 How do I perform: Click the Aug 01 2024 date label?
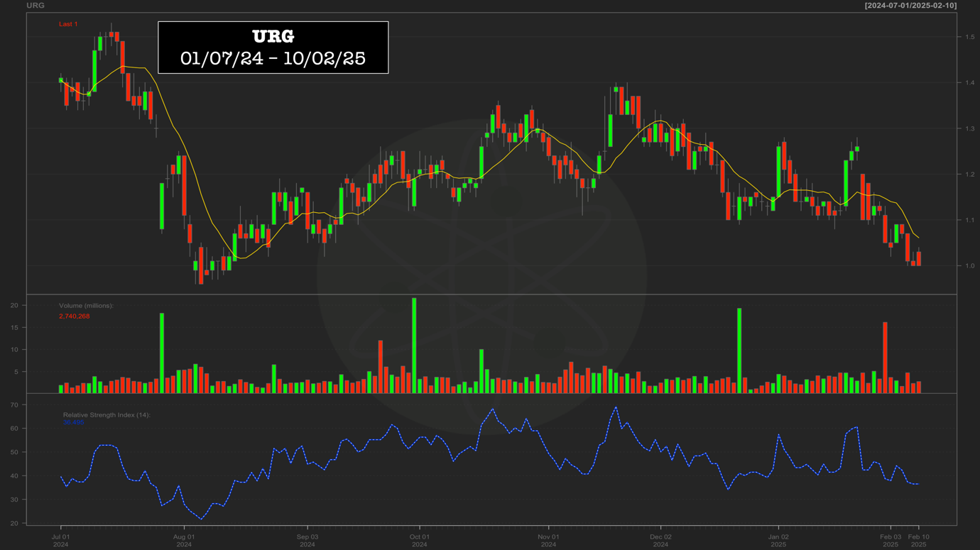click(x=184, y=541)
